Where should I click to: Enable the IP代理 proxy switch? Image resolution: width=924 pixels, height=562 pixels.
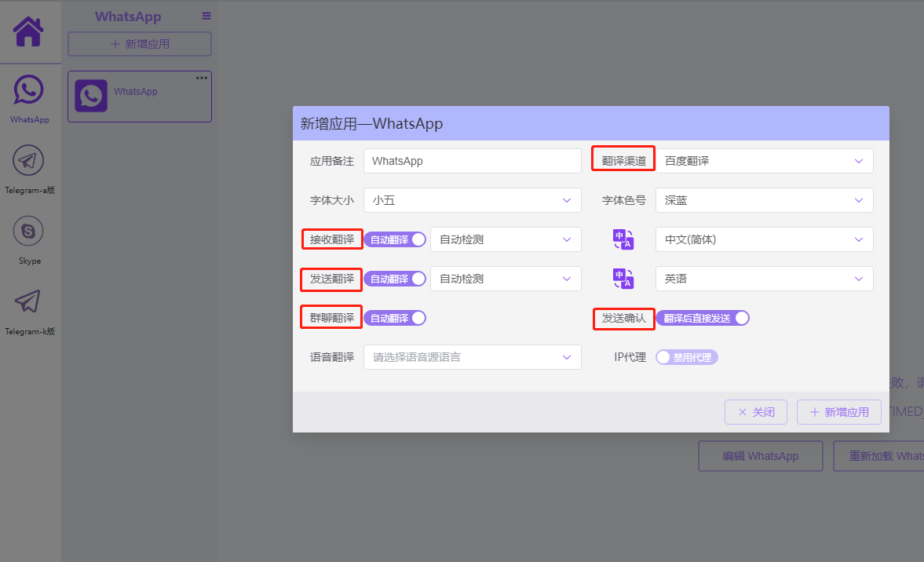click(x=686, y=357)
